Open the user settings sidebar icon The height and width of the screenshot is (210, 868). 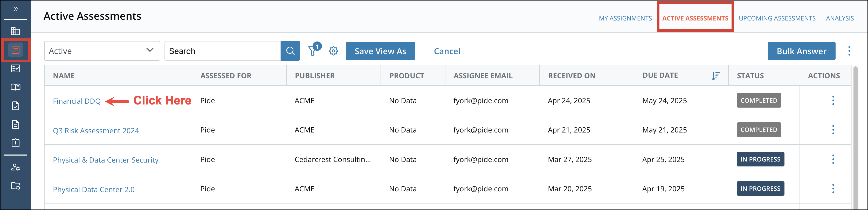pos(16,167)
